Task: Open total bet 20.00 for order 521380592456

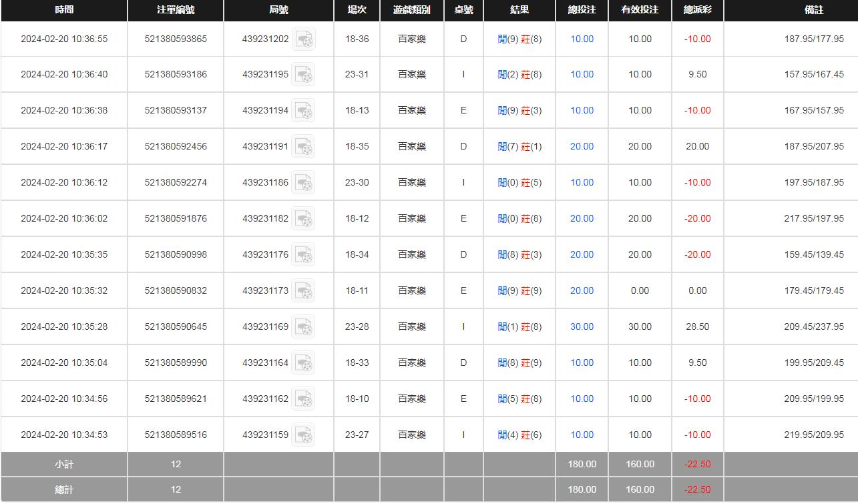Action: [582, 147]
